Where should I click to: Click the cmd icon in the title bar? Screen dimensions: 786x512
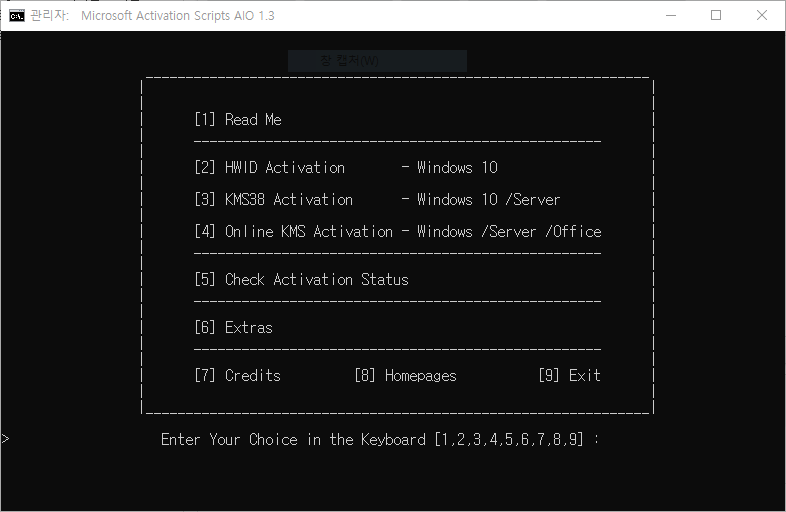point(17,16)
